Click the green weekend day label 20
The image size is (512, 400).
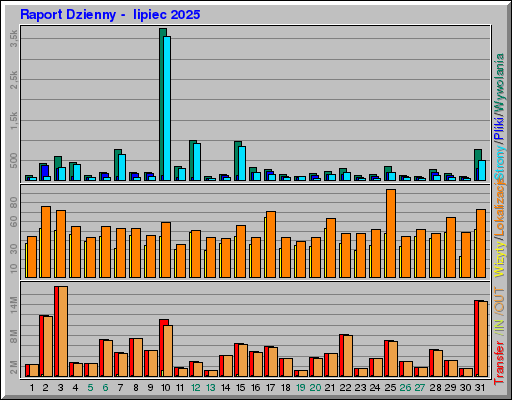pyautogui.click(x=315, y=388)
